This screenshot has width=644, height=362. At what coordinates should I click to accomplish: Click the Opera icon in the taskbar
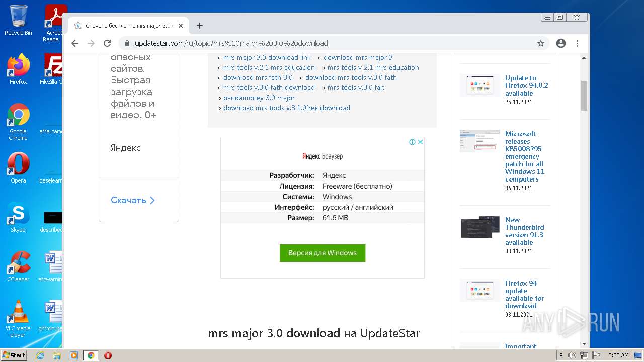tap(108, 355)
